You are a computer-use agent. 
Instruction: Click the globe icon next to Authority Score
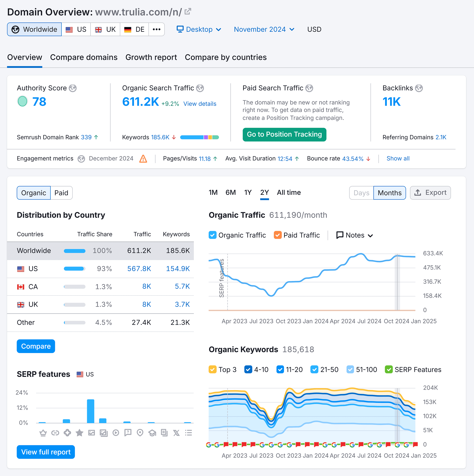click(x=73, y=88)
